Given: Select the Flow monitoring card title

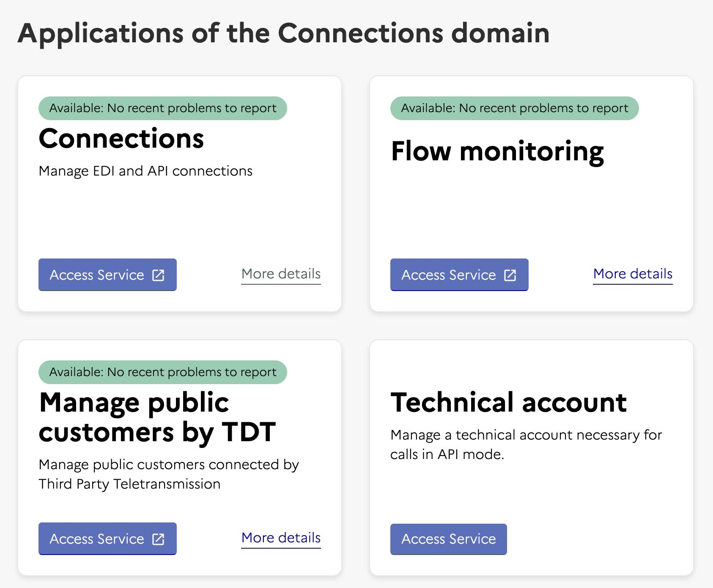Looking at the screenshot, I should (x=497, y=151).
